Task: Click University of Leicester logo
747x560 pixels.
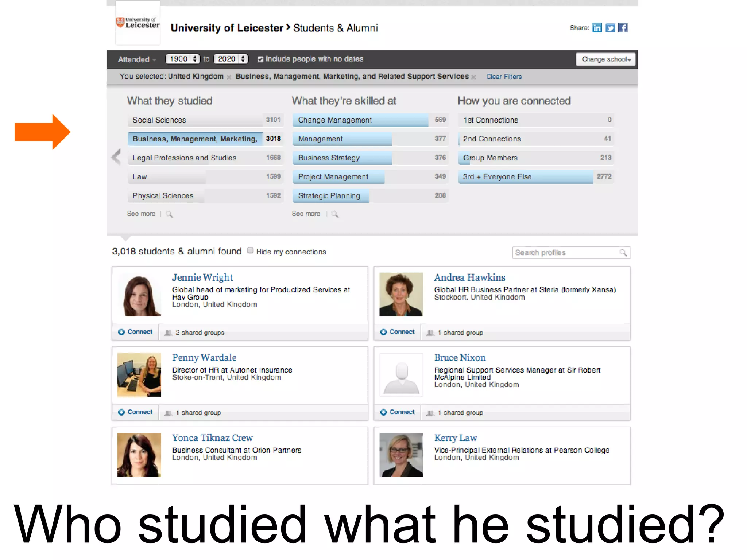Action: 138,23
